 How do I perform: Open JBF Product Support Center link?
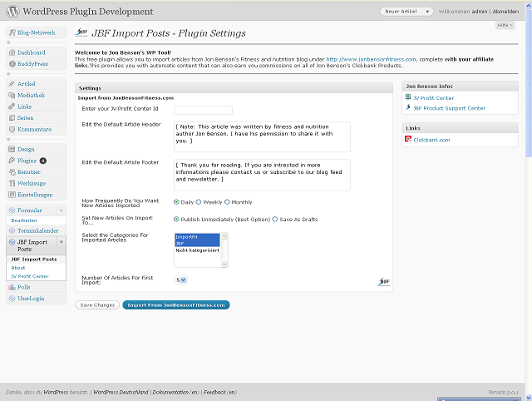[449, 108]
